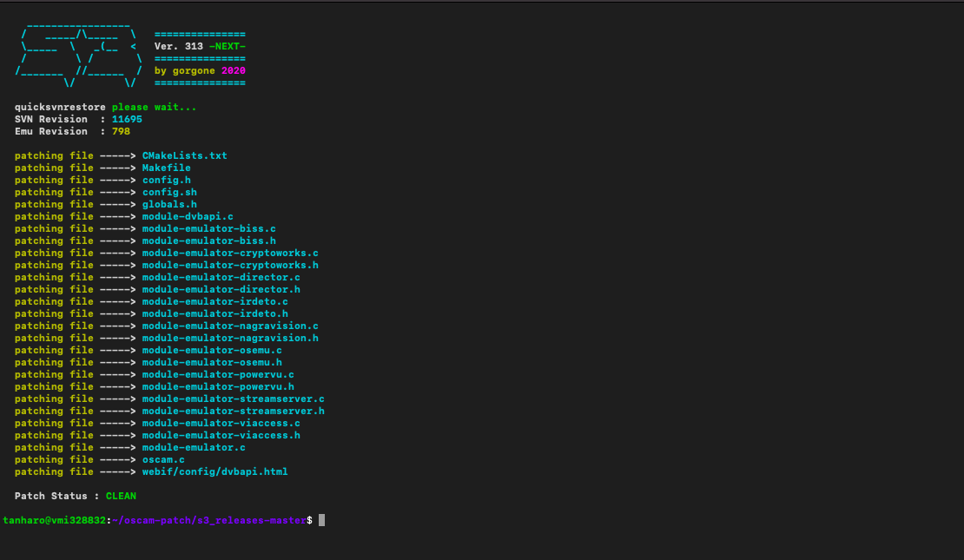Click the SVN revision number 11695
Screen dimensions: 964x560
[x=127, y=119]
